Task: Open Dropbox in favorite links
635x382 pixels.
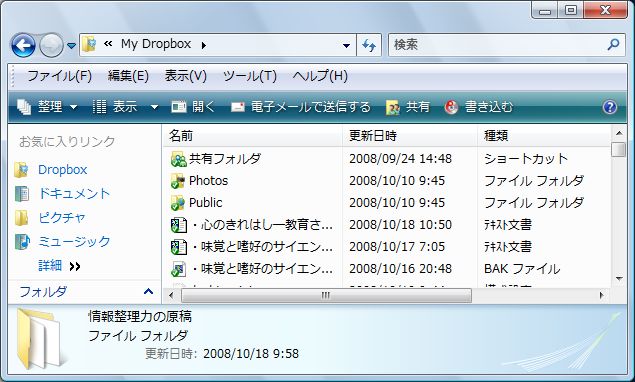Action: [x=62, y=170]
